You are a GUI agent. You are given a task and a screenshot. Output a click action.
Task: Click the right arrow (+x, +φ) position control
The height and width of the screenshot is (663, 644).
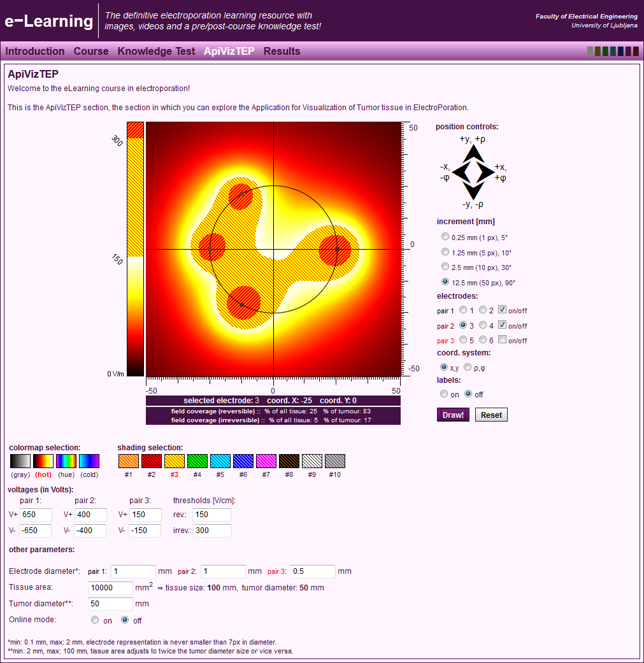485,172
